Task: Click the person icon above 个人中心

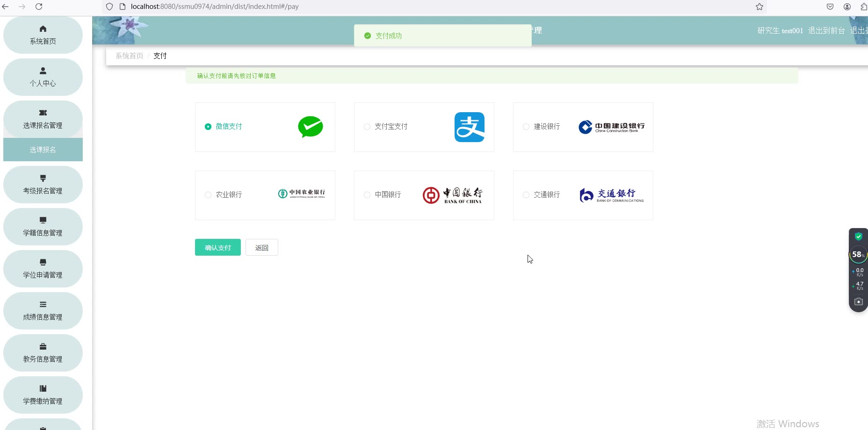Action: (43, 71)
